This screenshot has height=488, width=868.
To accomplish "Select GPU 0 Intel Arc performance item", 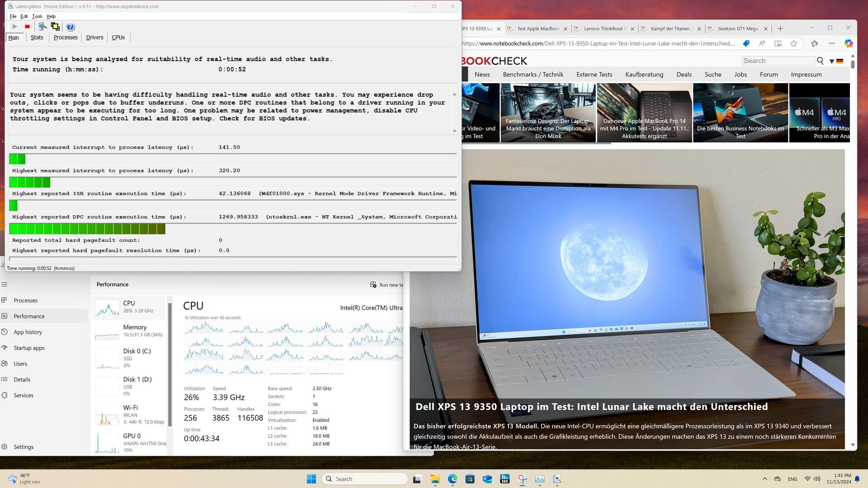I will point(129,442).
